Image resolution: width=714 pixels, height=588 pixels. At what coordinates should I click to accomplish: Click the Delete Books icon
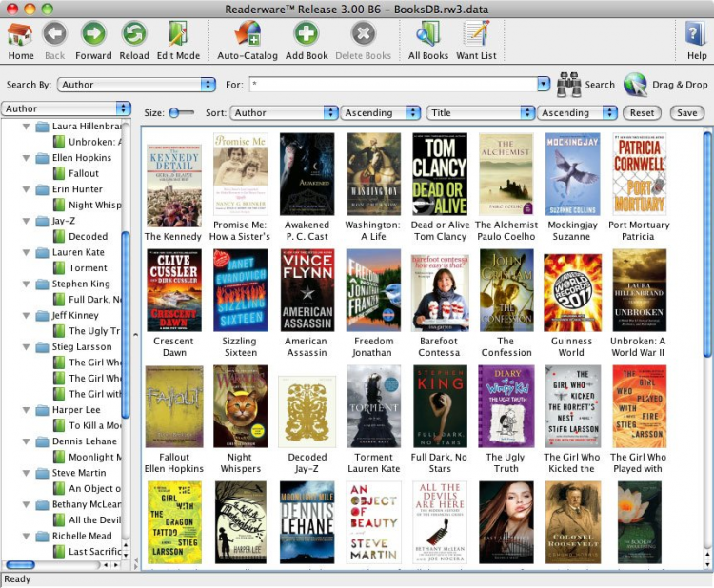coord(363,34)
